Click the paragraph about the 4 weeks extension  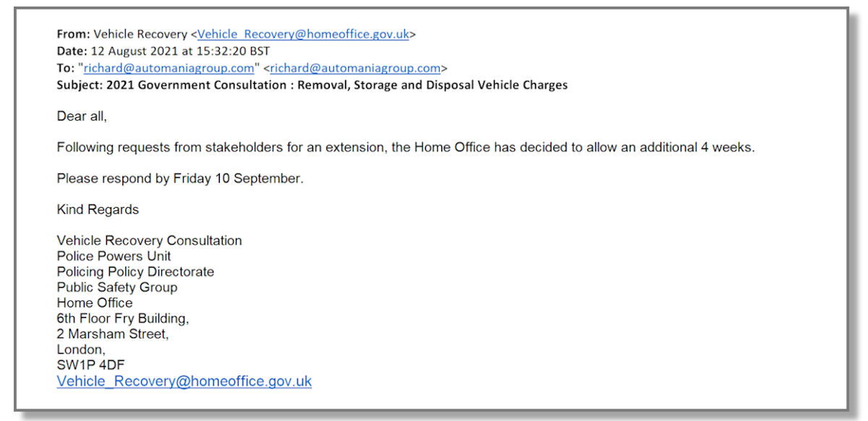(405, 148)
